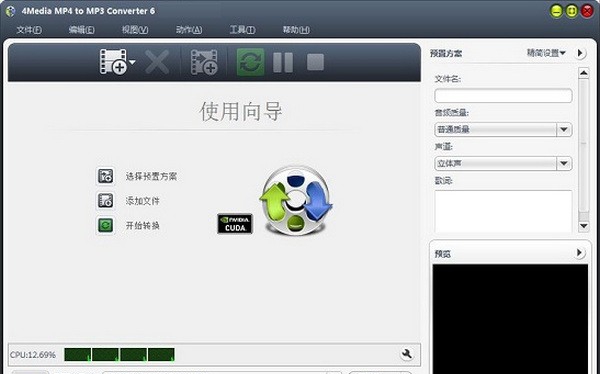Click the settings panel scrollbar track
This screenshot has height=374, width=600.
click(x=584, y=149)
